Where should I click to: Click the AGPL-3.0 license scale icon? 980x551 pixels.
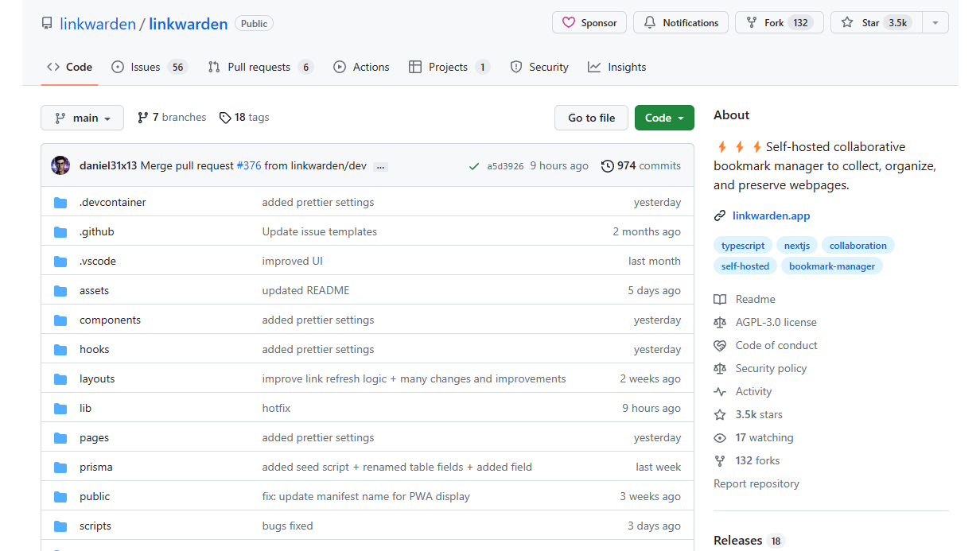720,322
